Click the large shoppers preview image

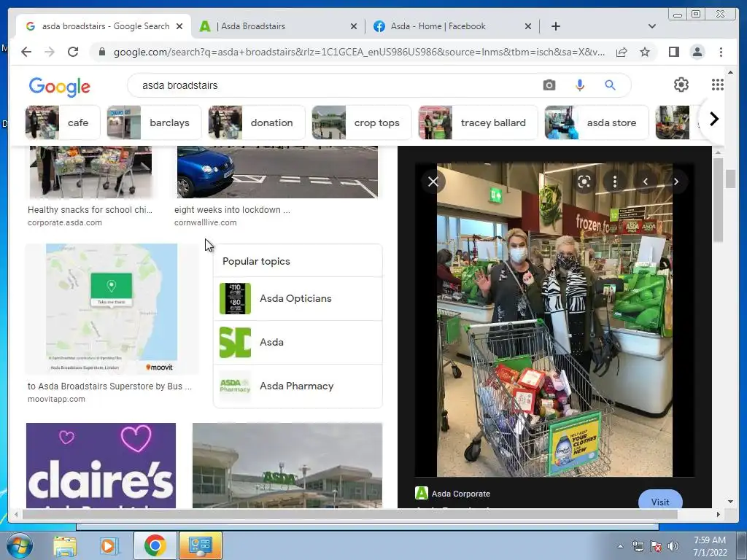(554, 319)
